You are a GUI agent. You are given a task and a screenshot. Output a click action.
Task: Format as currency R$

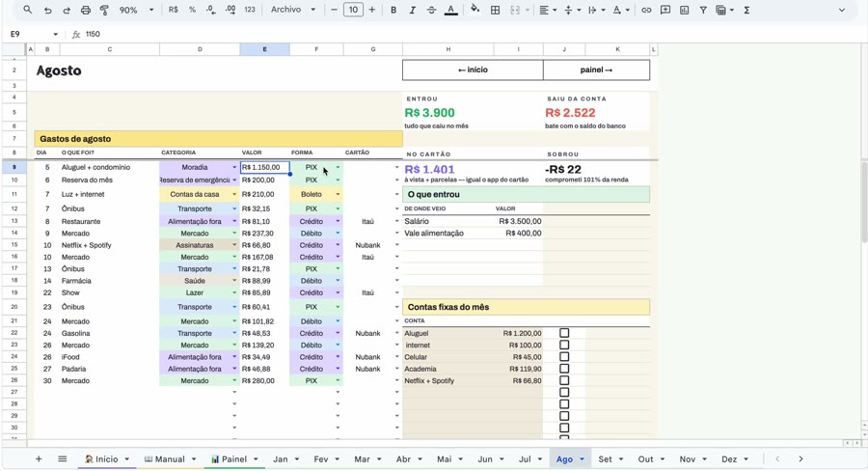174,10
